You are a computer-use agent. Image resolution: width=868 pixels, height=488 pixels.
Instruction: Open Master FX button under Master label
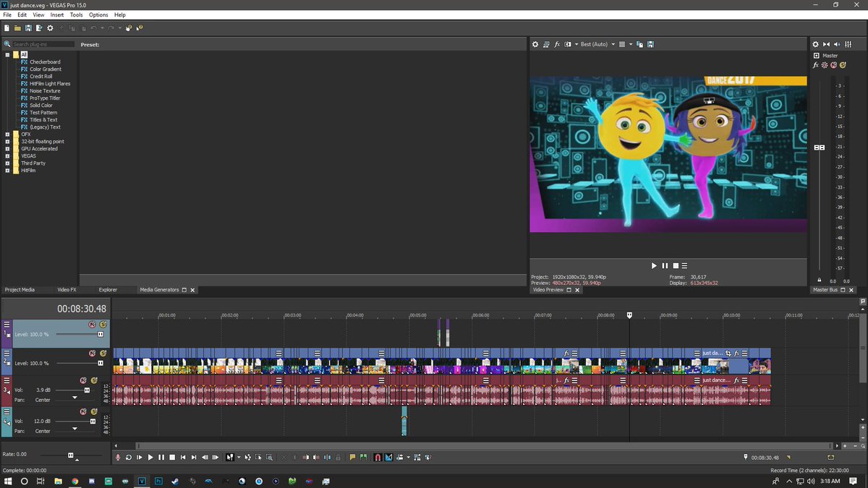pos(815,65)
